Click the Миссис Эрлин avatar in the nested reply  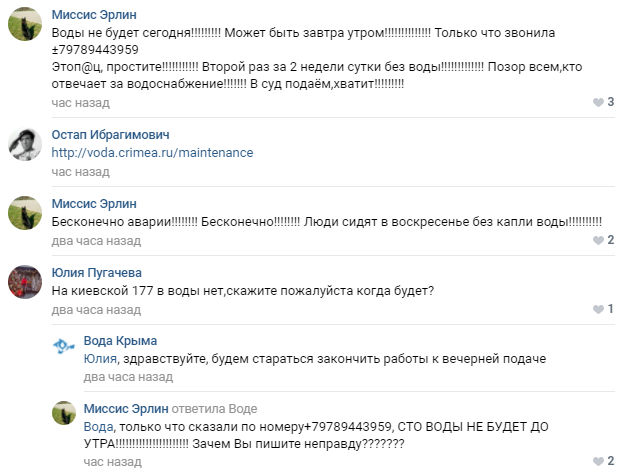(x=64, y=413)
